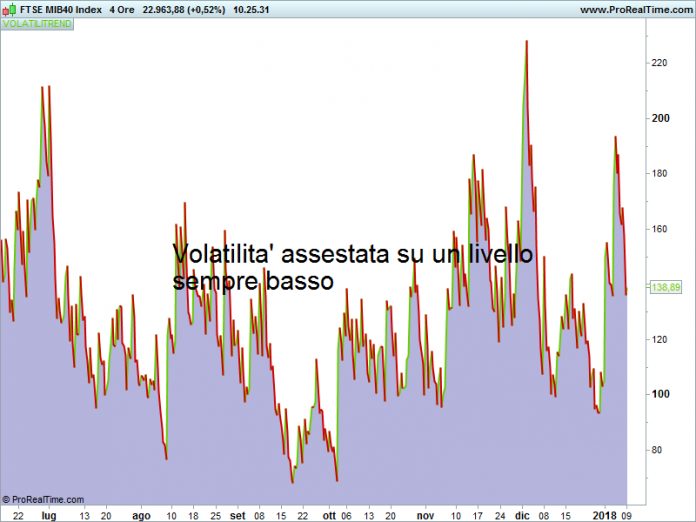
Task: Click the annotation line 'sempre basso'
Action: click(x=253, y=281)
